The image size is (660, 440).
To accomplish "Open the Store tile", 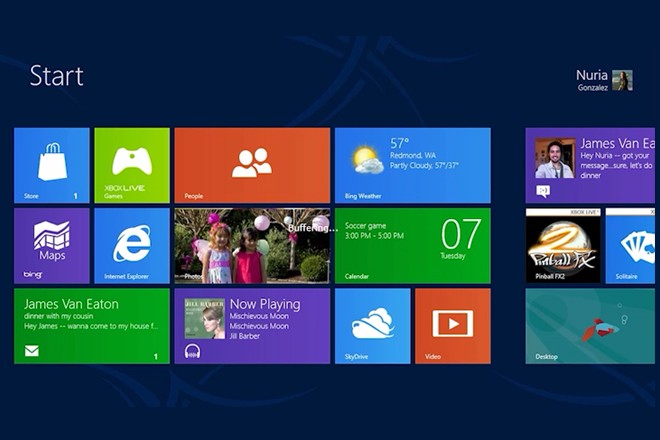I will tap(52, 165).
